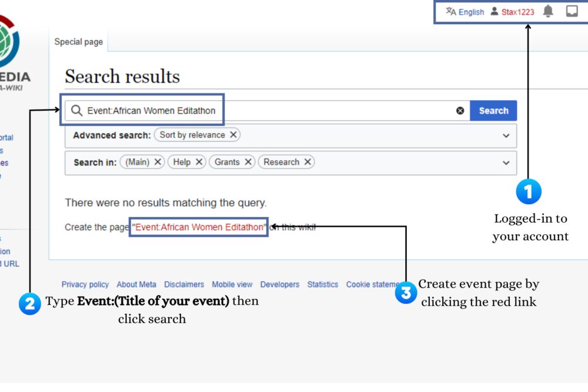588x392 pixels.
Task: Select the Special page tab
Action: click(x=79, y=42)
